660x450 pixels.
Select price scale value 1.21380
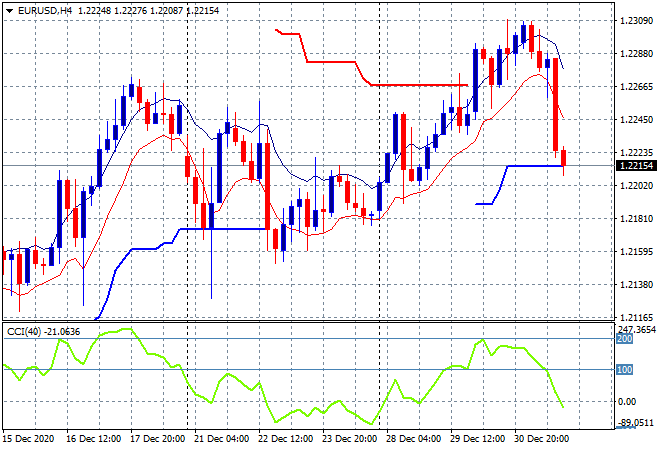coord(637,285)
